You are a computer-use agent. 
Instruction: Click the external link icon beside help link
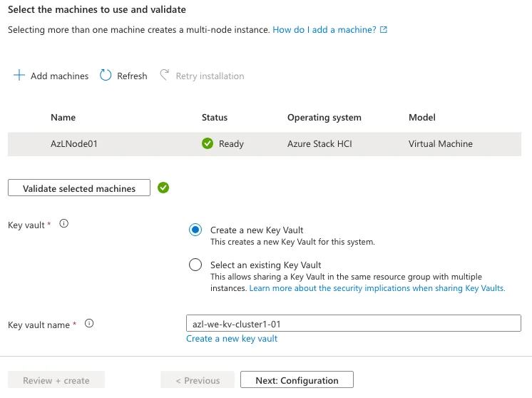click(x=384, y=30)
